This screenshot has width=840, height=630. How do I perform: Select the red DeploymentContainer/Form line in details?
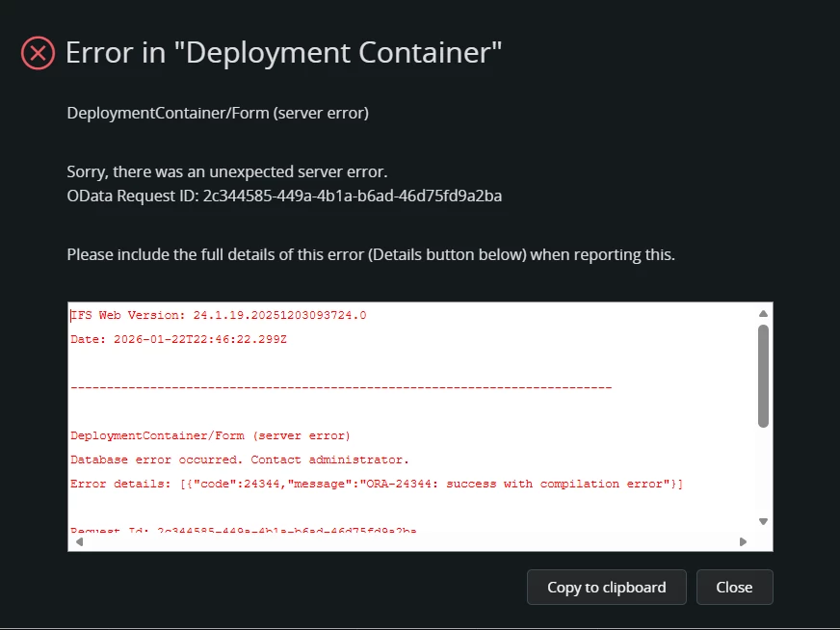point(210,435)
